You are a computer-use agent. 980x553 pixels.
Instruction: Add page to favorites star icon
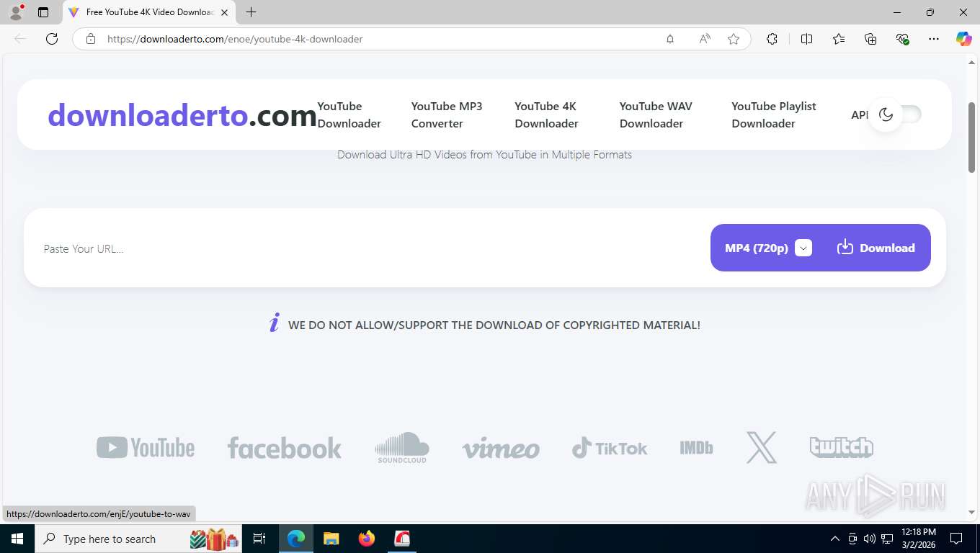(x=734, y=39)
